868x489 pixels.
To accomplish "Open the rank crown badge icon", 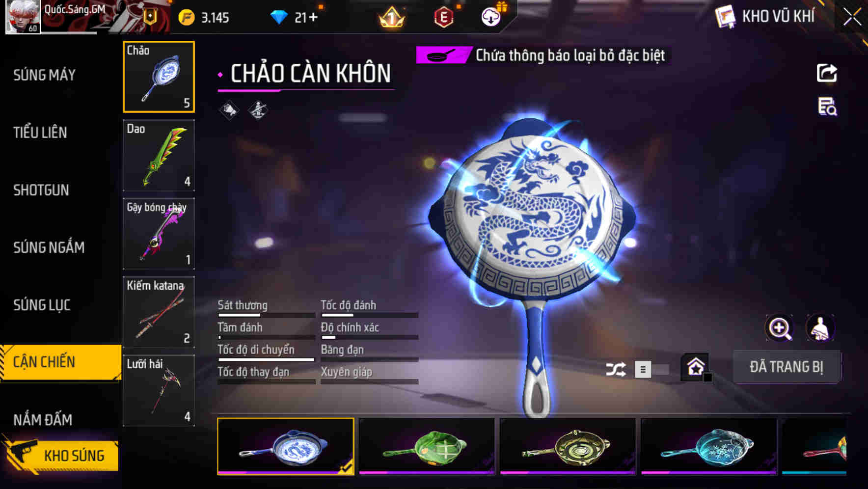I will pos(392,18).
